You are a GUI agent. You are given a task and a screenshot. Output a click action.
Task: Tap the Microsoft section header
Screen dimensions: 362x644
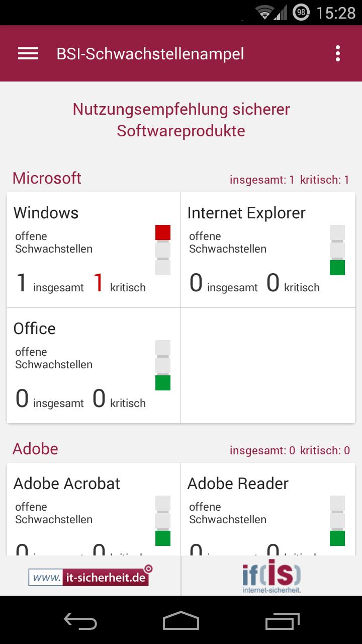tap(46, 178)
